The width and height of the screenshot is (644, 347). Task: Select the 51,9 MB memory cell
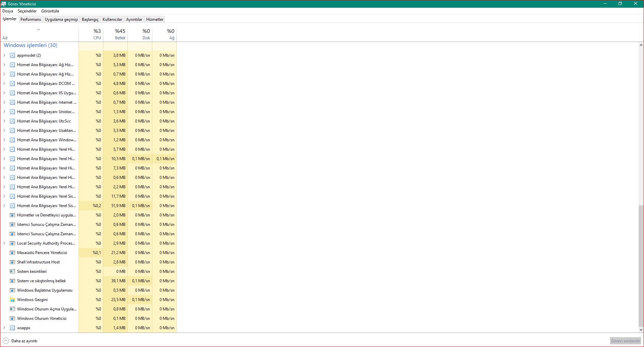[115, 206]
